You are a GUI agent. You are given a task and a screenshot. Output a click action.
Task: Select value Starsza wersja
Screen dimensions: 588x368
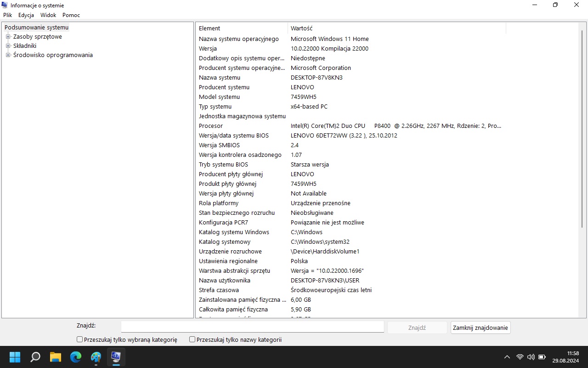310,165
